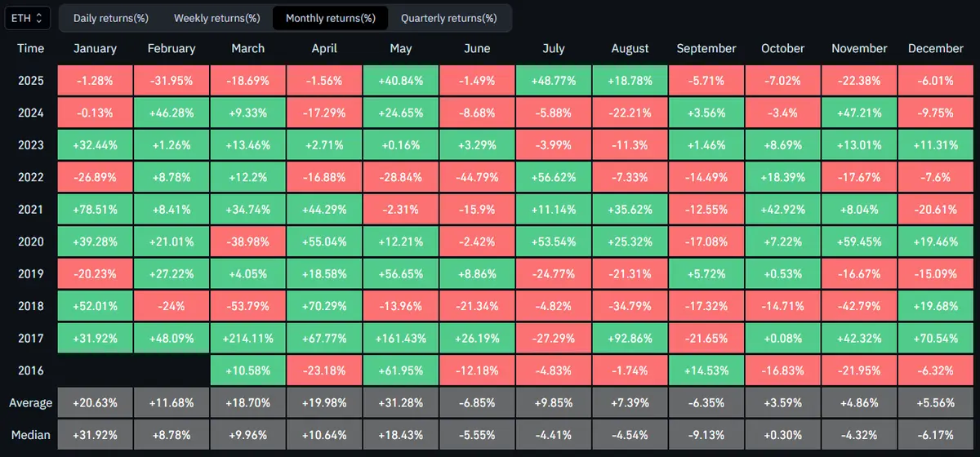Image resolution: width=980 pixels, height=457 pixels.
Task: Click the March 2018 -53.79% cell
Action: (248, 306)
